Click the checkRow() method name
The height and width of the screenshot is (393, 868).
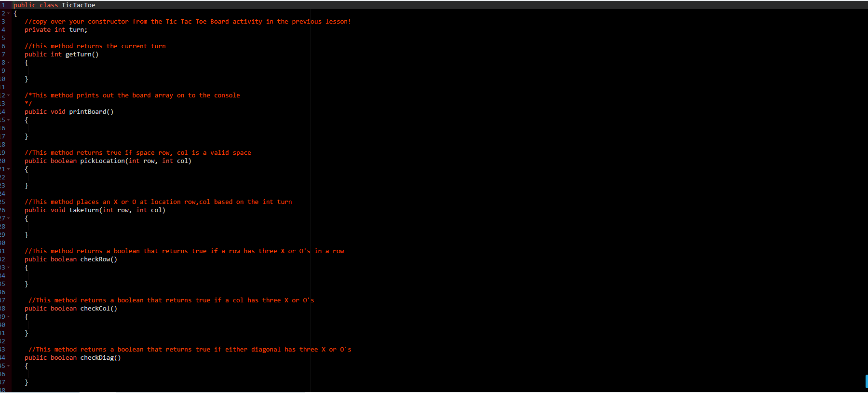[99, 259]
